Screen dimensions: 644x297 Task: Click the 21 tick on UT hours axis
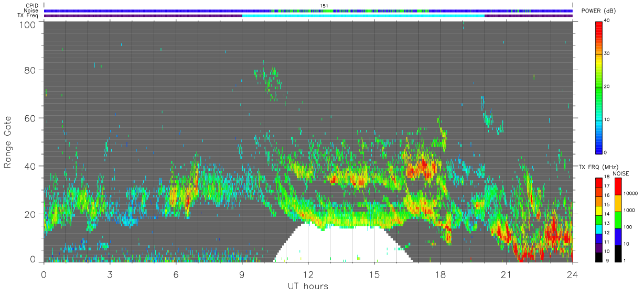coord(506,274)
